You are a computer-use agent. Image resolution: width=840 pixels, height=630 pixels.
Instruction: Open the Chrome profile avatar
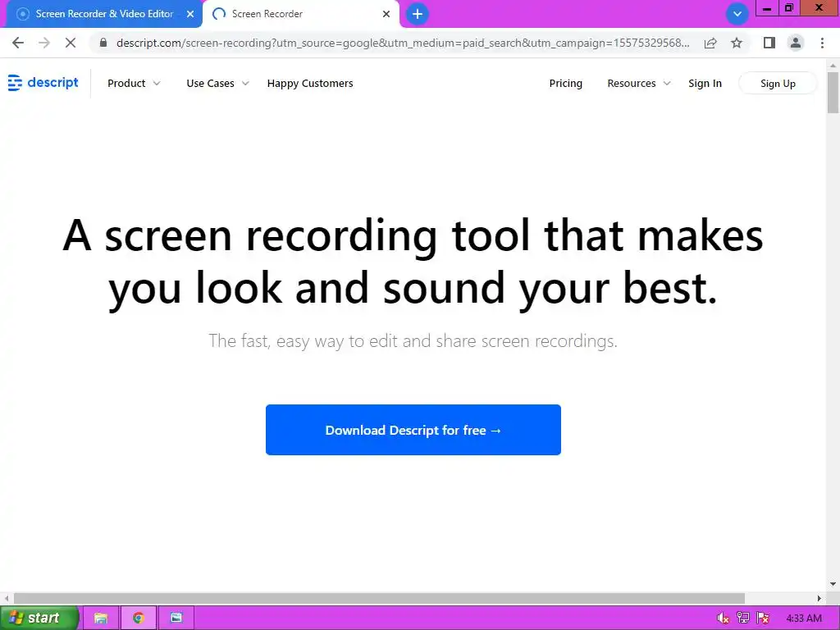pos(796,43)
